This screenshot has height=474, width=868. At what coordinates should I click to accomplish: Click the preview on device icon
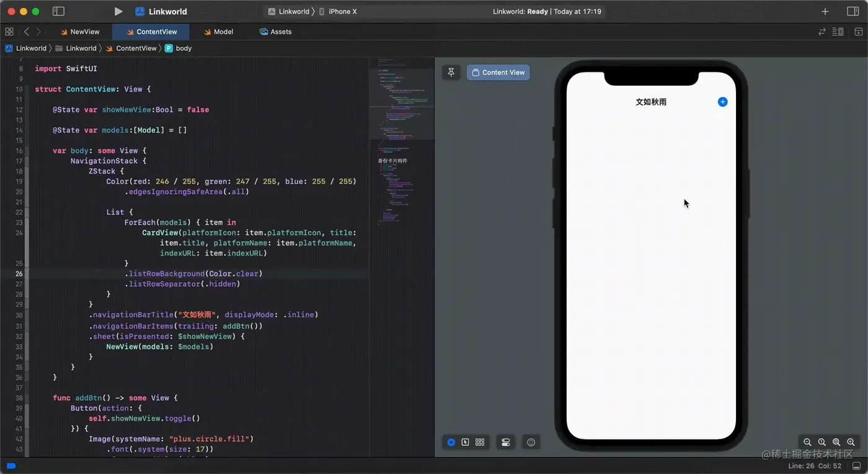[531, 442]
